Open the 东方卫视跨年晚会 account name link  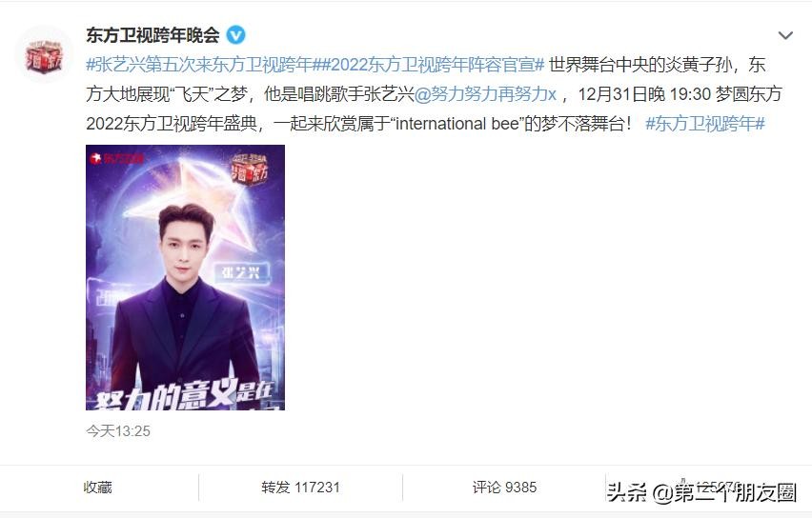[x=152, y=35]
